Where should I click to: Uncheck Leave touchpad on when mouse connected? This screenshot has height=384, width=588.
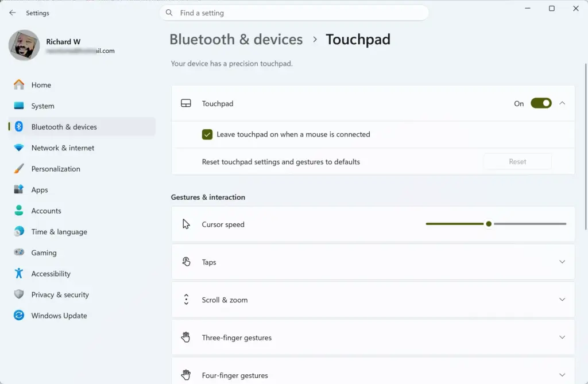click(x=207, y=134)
